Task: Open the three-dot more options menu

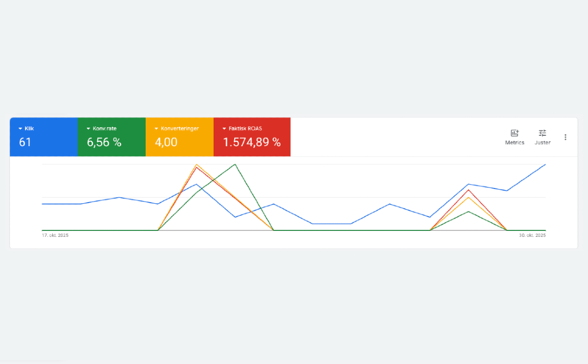Action: 565,137
